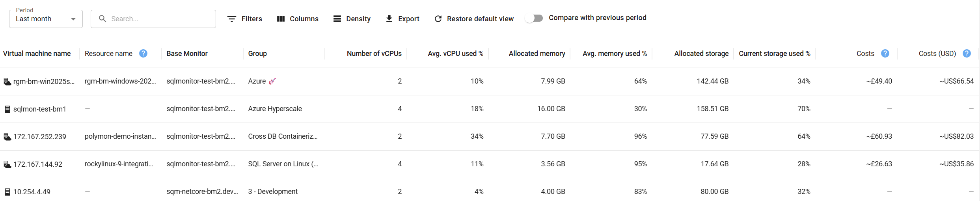Click the Costs column help icon
The height and width of the screenshot is (201, 980).
click(885, 54)
